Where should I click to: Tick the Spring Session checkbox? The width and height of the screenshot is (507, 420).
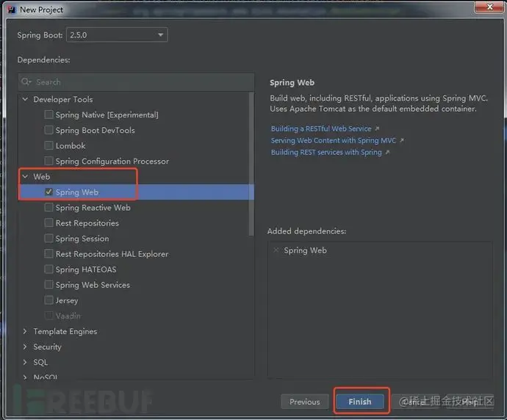click(x=48, y=239)
